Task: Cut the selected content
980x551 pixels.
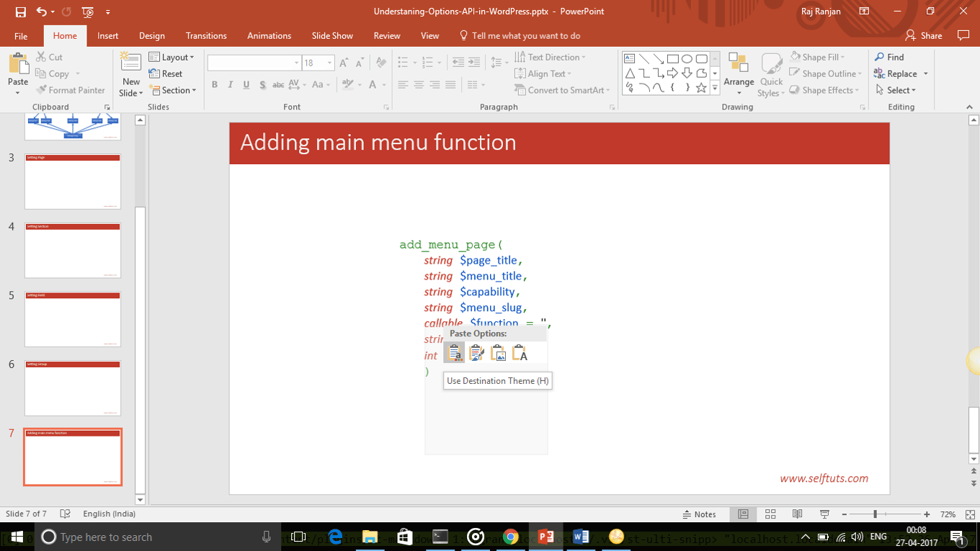Action: (x=49, y=57)
